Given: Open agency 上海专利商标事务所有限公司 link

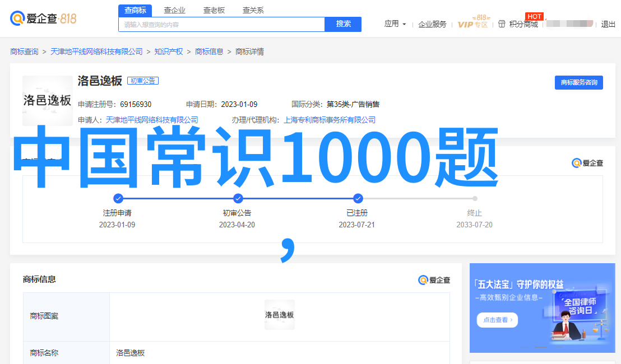Looking at the screenshot, I should 330,120.
